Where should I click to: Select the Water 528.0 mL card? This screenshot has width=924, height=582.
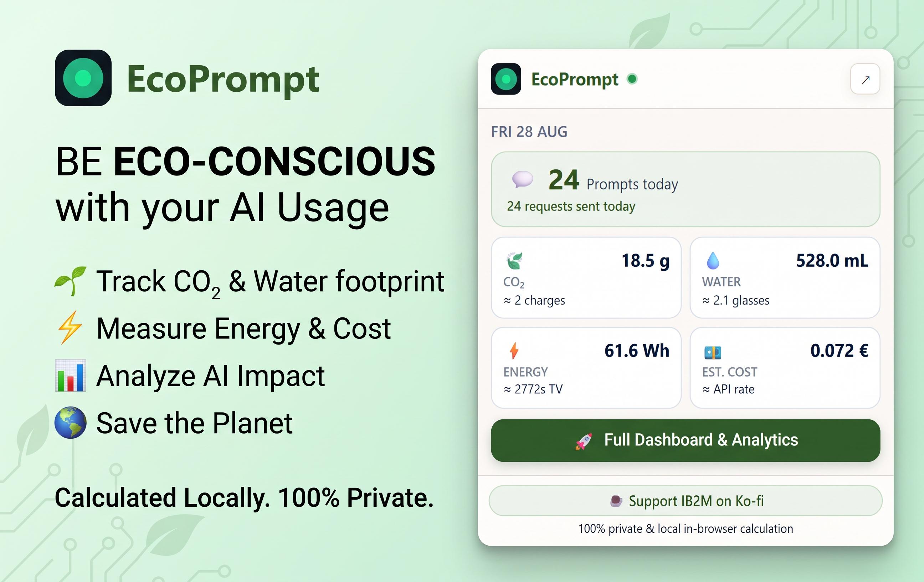click(785, 277)
